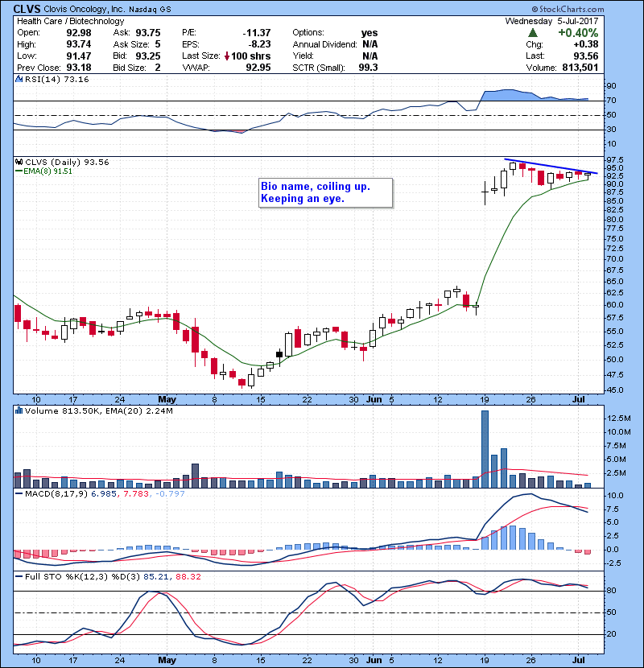The image size is (644, 668).
Task: Click the volume bars icon beside Volume label
Action: (x=19, y=410)
